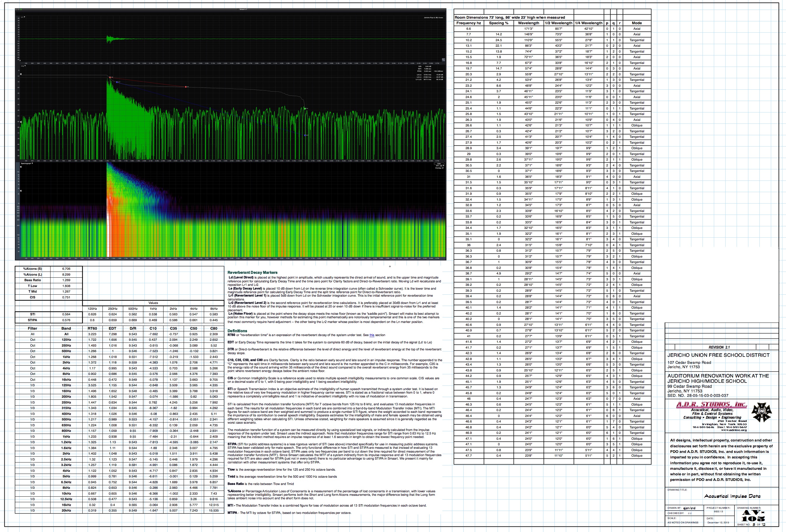Click the 'Reverberant Decay Markers' heading

coord(252,272)
